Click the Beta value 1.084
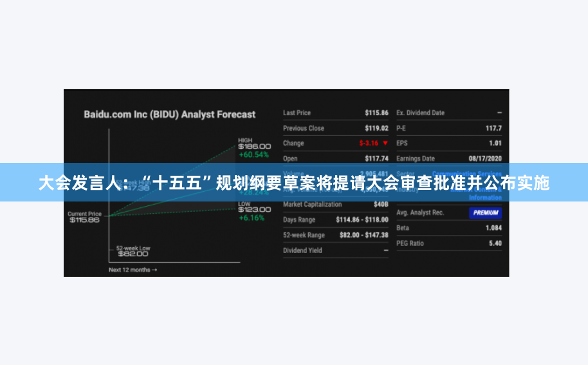The height and width of the screenshot is (365, 588). pyautogui.click(x=493, y=228)
